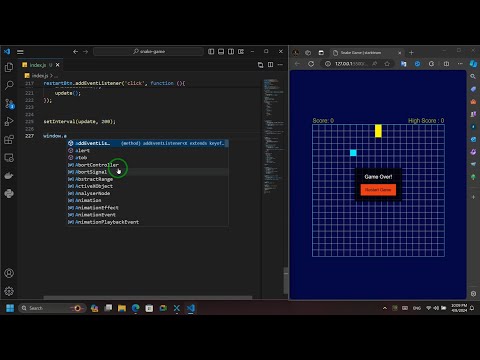
Task: Select the Animation suggestion
Action: (148, 200)
